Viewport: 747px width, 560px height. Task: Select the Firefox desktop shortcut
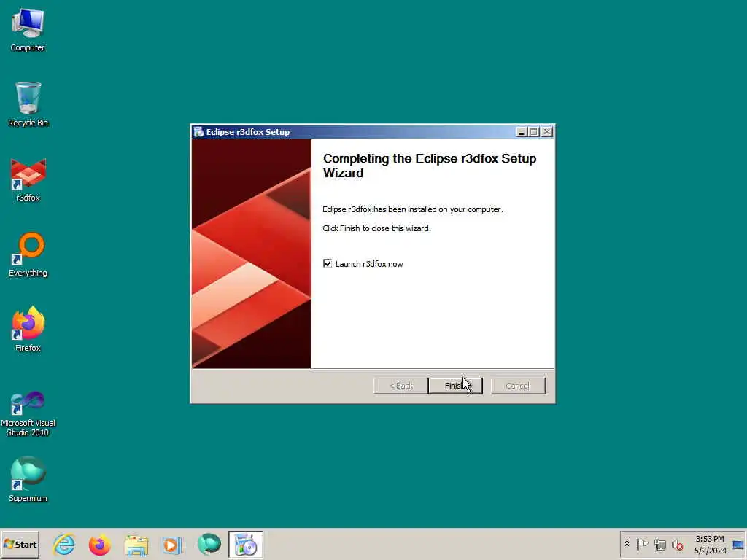pyautogui.click(x=28, y=330)
